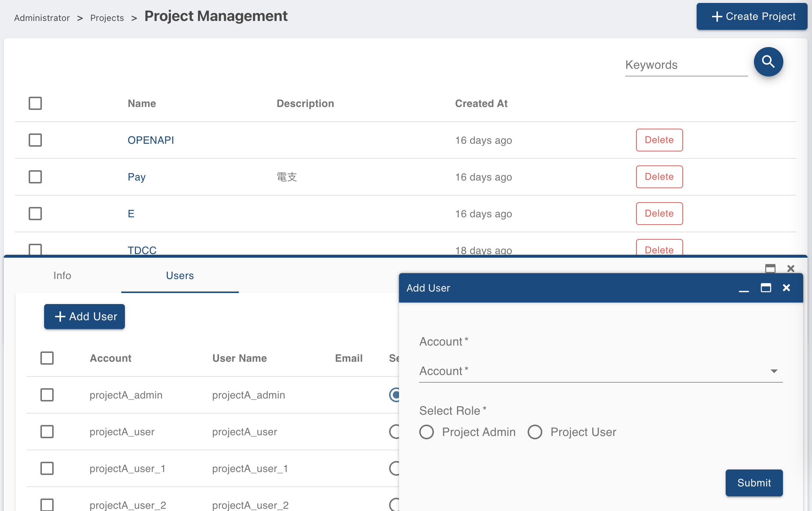812x511 pixels.
Task: Click the User Name column header
Action: point(240,358)
